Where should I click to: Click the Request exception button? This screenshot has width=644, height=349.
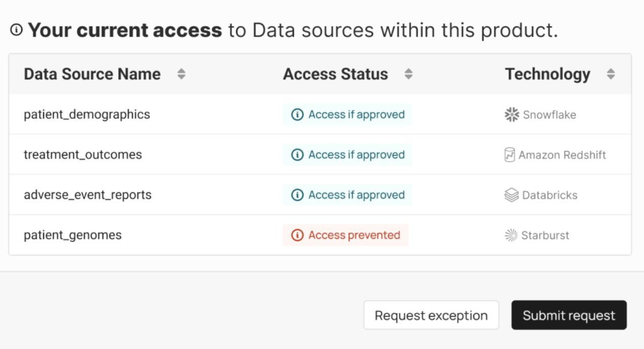[x=431, y=315]
